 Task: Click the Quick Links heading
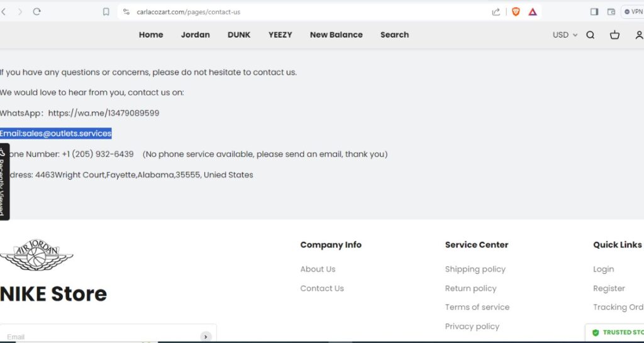tap(618, 245)
